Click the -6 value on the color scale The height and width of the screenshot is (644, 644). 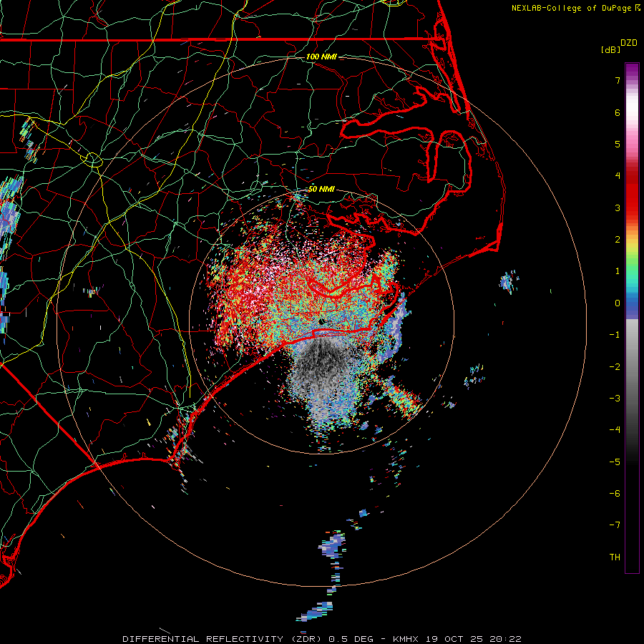coord(615,494)
